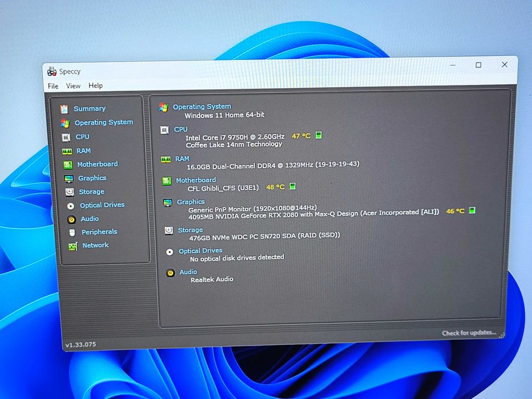Select Operating System in the sidebar
532x399 pixels.
[104, 122]
